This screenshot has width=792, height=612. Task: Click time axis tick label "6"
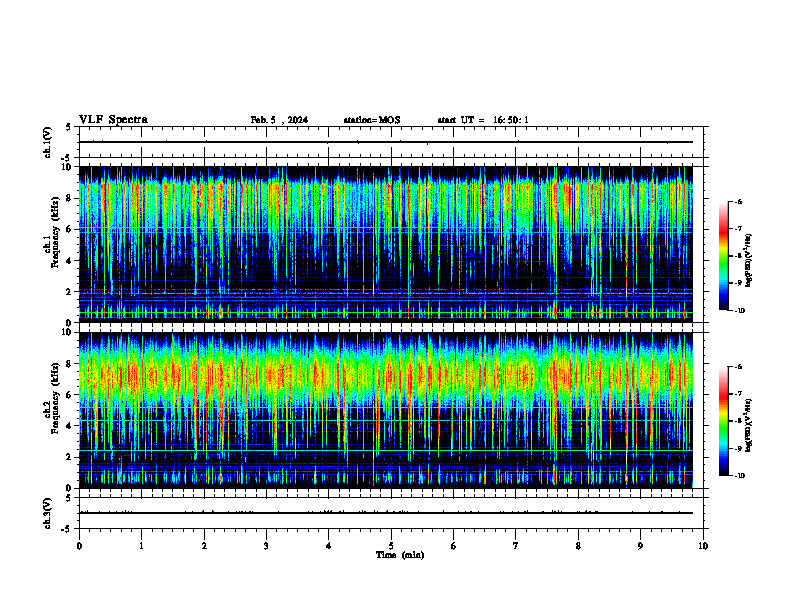click(454, 546)
